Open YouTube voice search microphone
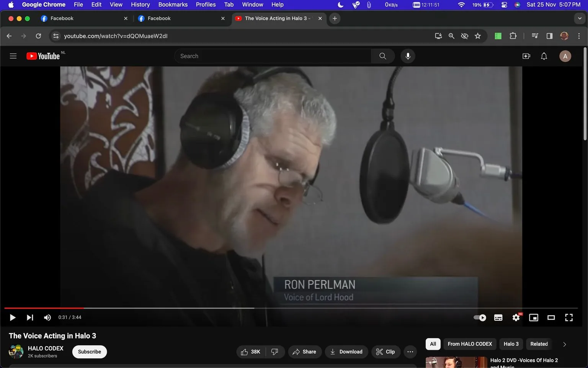The width and height of the screenshot is (588, 368). [408, 56]
